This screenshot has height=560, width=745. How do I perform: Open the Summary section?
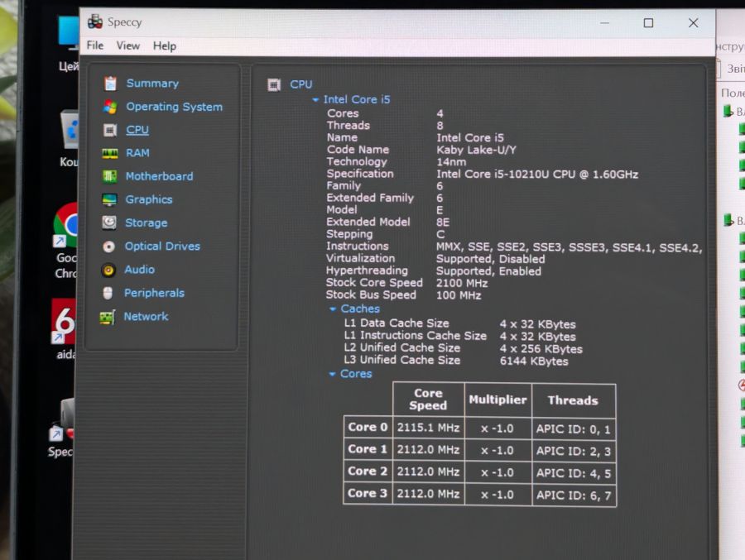point(152,84)
